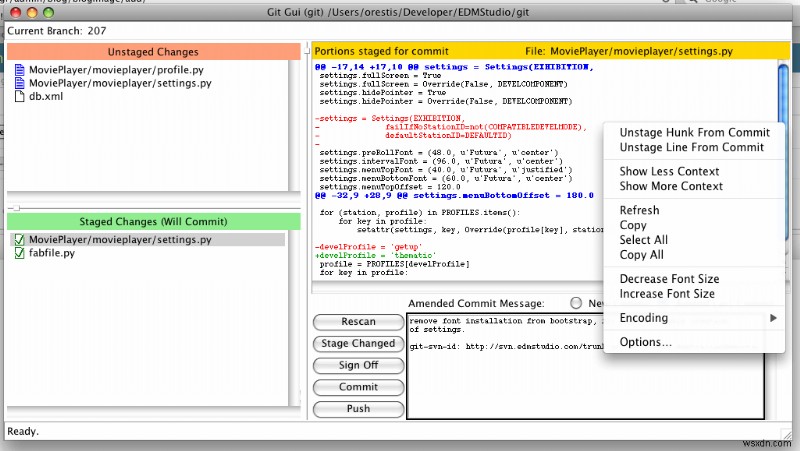
Task: Click the staged checkmark icon beside fabfile.py
Action: (19, 253)
